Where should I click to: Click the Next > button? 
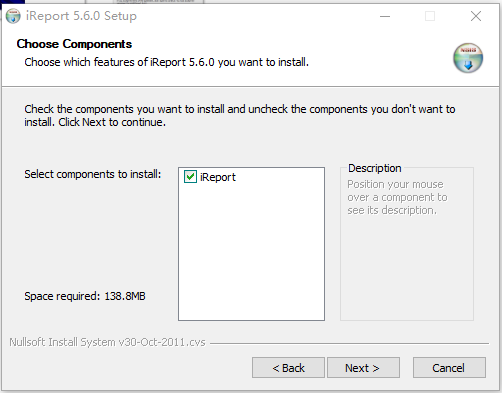click(x=363, y=368)
